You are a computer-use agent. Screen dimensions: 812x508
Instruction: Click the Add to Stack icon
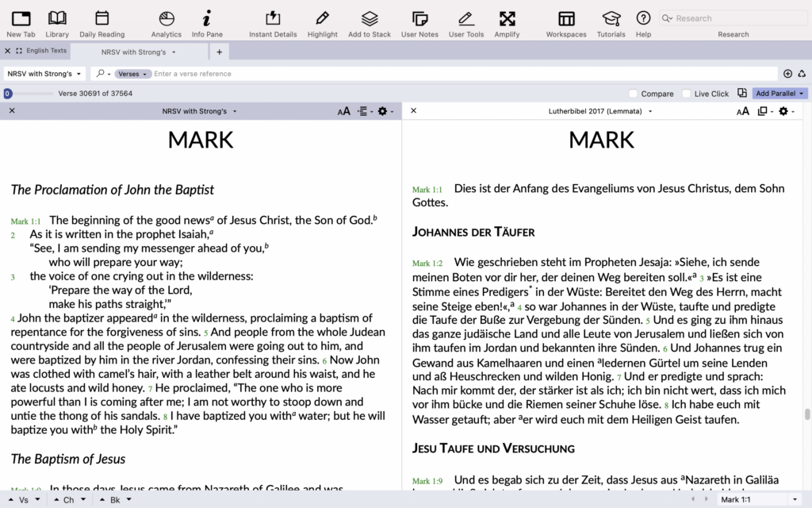pos(370,18)
